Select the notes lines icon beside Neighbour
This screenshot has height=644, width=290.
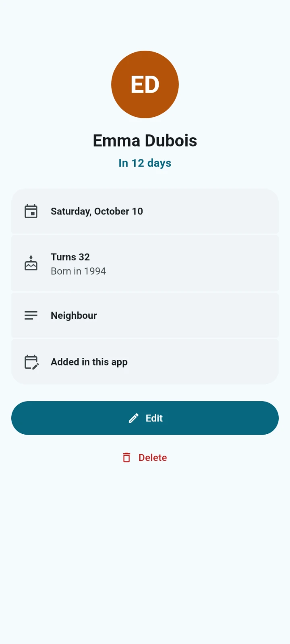[x=31, y=315]
